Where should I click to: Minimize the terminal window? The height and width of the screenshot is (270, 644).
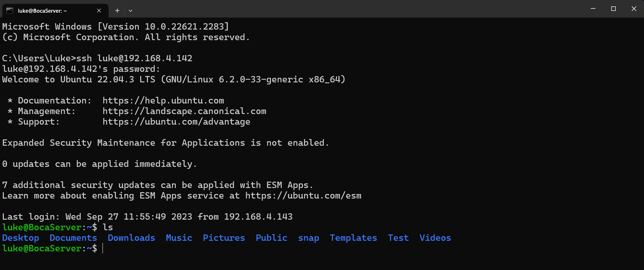click(593, 8)
